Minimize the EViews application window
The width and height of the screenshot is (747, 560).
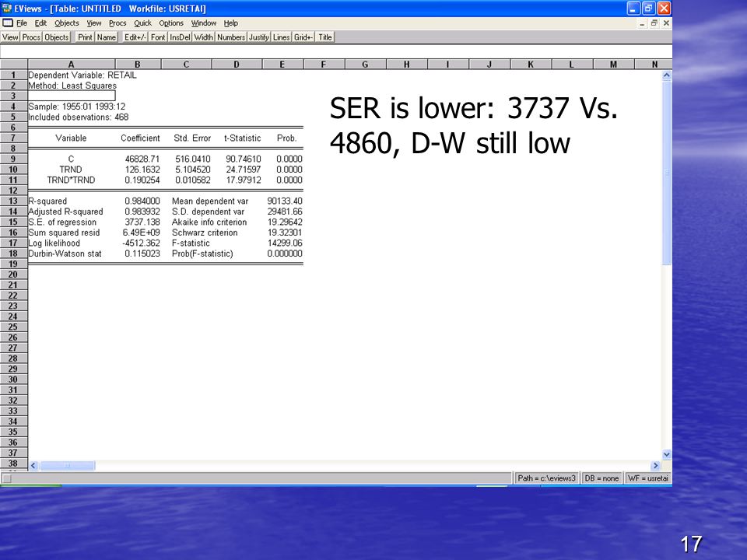[x=633, y=8]
